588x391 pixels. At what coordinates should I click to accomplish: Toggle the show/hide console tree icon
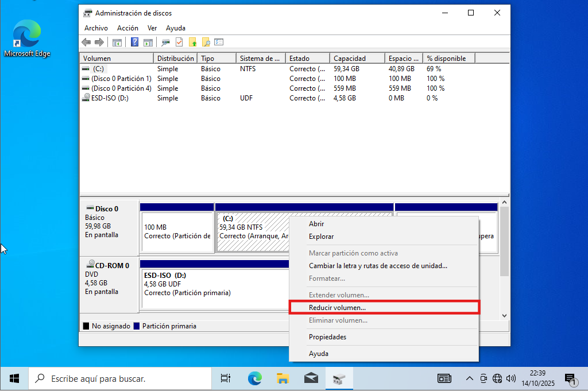[x=117, y=42]
